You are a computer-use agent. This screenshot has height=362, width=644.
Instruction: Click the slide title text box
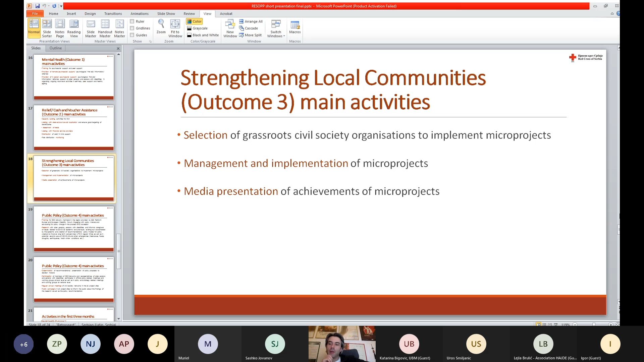[x=333, y=90]
